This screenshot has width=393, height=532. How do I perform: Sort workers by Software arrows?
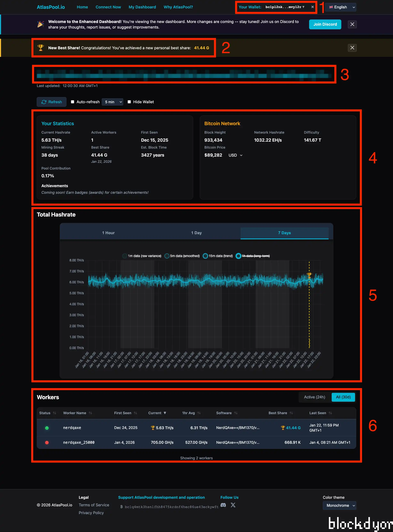[236, 413]
